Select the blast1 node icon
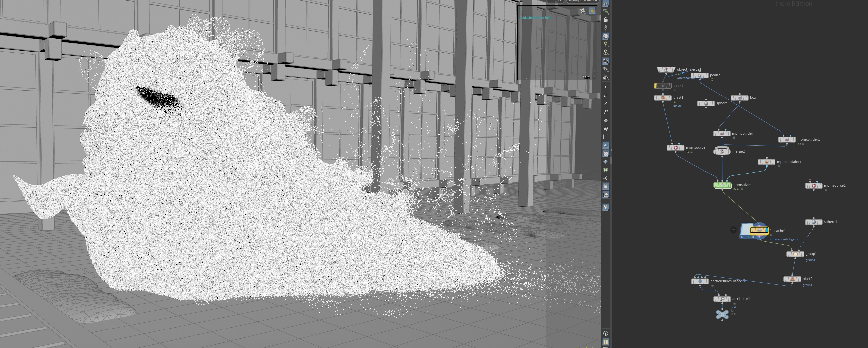The height and width of the screenshot is (348, 868). click(663, 98)
